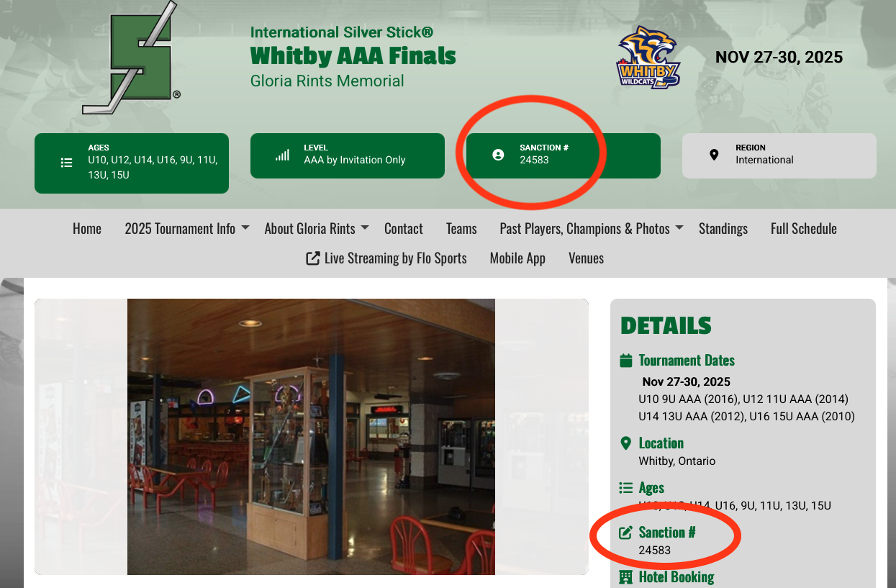Click the green Silver Stick logo
Viewport: 896px width, 588px height.
click(132, 58)
